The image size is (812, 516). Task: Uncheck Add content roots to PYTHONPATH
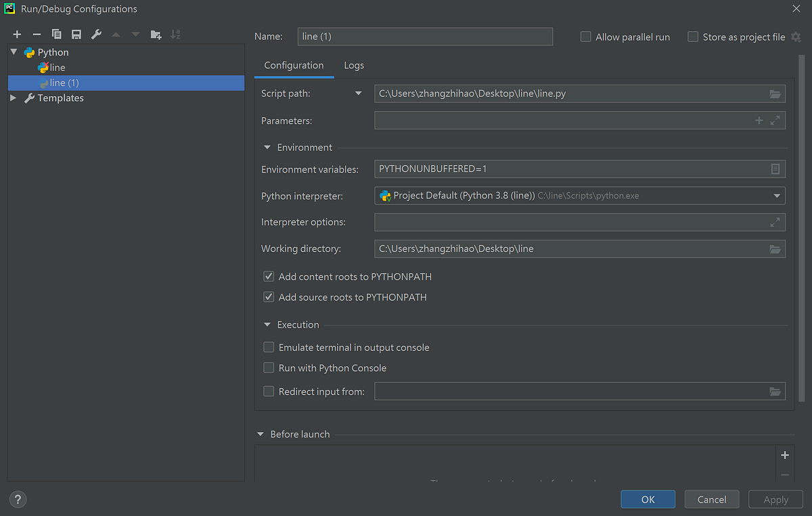tap(269, 276)
